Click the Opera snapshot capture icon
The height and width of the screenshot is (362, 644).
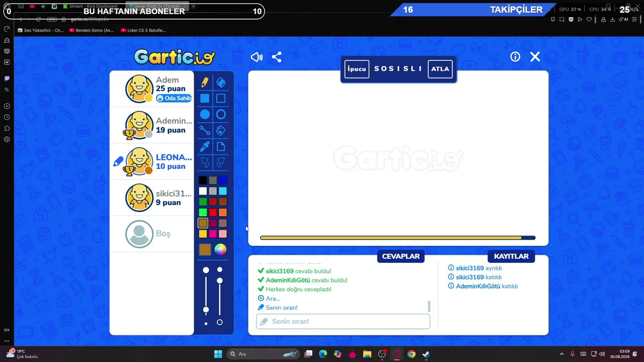point(562,20)
